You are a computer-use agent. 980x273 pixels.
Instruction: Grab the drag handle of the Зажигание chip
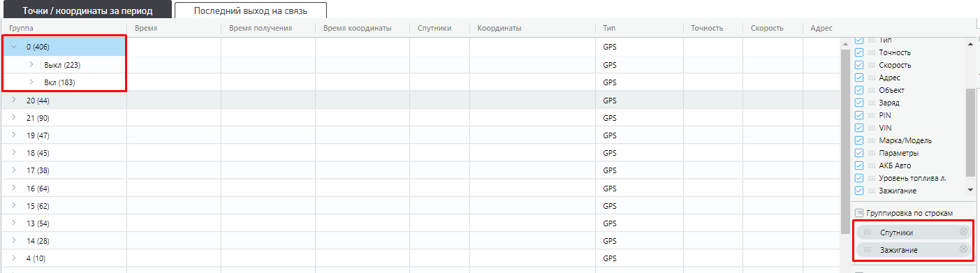[868, 249]
